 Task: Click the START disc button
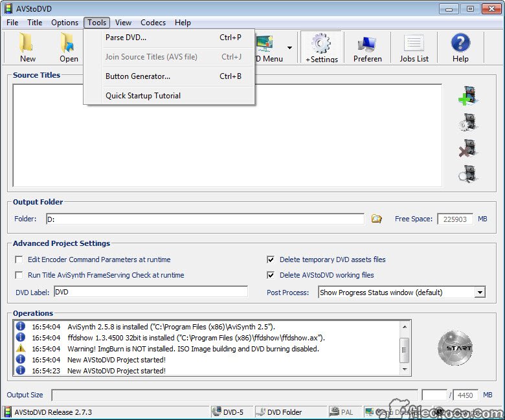click(455, 348)
